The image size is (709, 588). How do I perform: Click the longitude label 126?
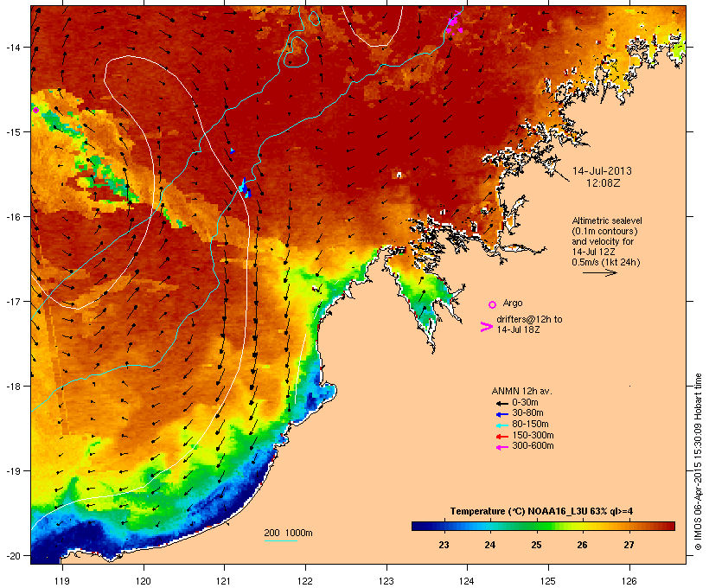(629, 581)
